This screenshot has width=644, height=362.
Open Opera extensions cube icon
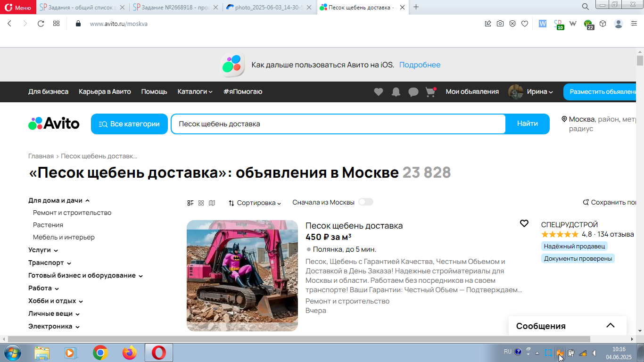click(x=603, y=24)
